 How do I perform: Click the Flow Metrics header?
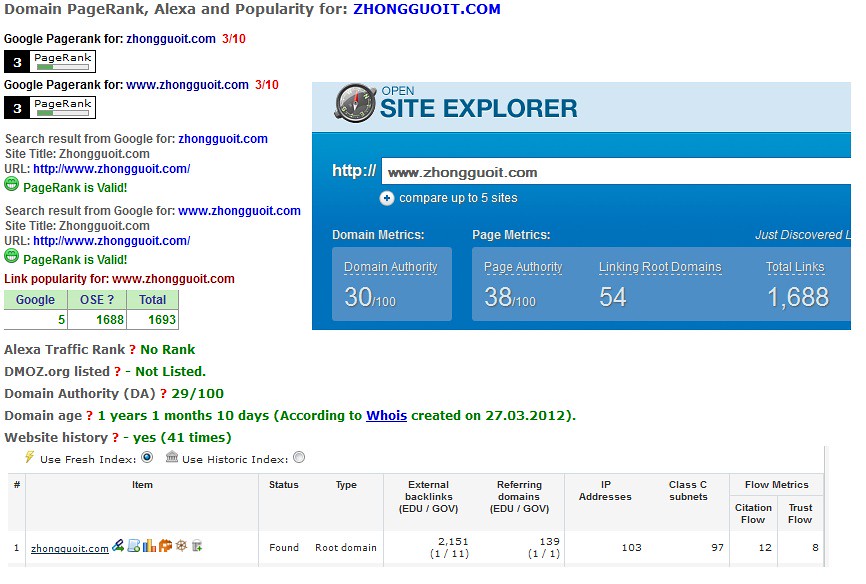click(x=777, y=485)
